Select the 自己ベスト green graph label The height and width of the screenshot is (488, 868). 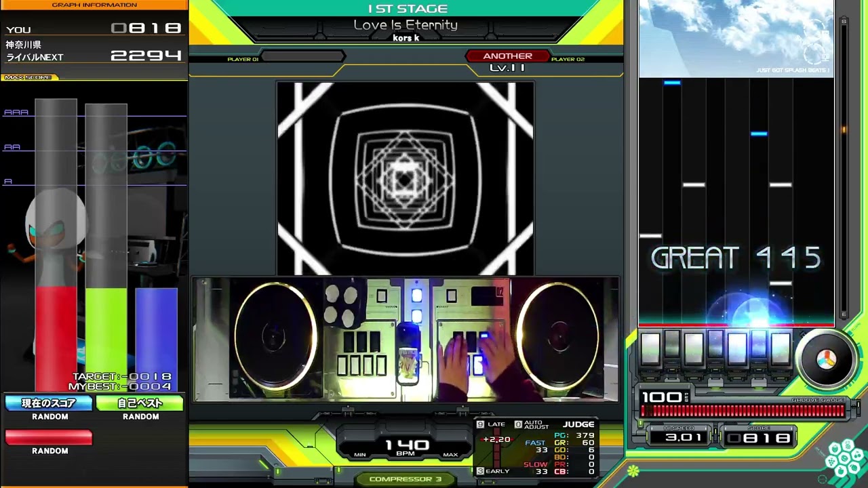pos(140,403)
